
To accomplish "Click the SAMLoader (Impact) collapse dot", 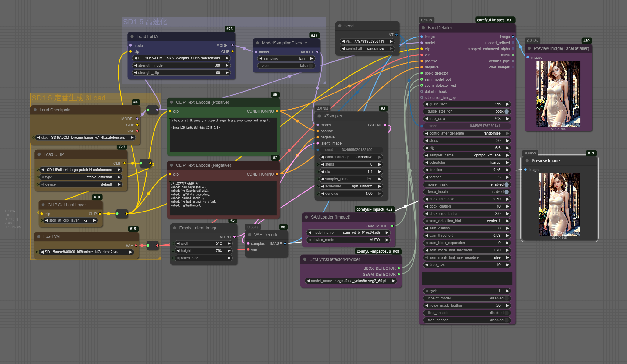I will click(306, 217).
